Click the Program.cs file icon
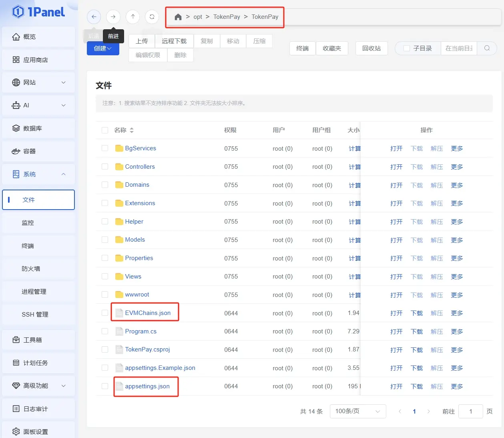This screenshot has height=438, width=504. pyautogui.click(x=119, y=331)
